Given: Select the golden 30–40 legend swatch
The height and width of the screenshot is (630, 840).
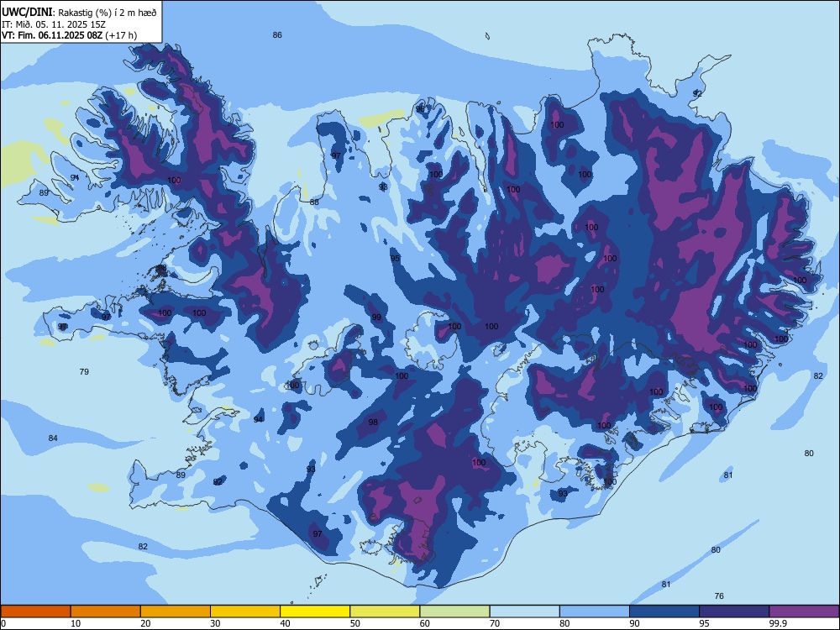Looking at the screenshot, I should pos(245,612).
